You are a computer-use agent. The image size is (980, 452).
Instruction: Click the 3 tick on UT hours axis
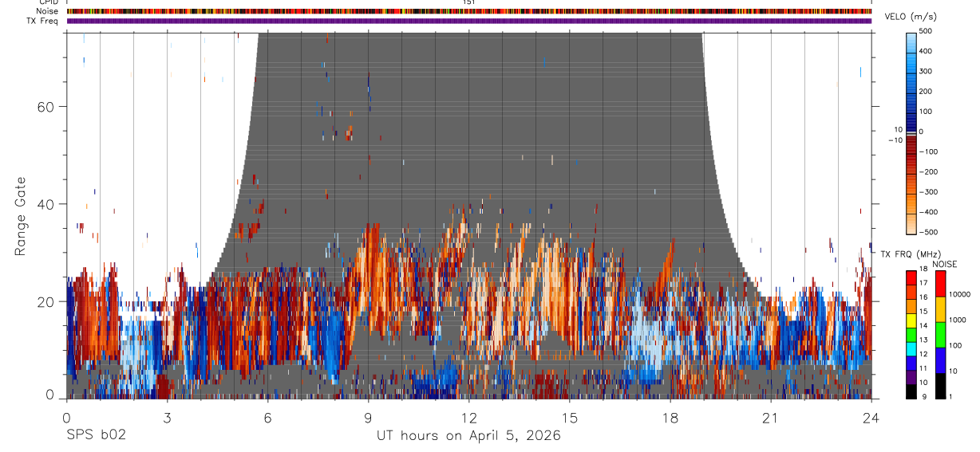point(167,417)
